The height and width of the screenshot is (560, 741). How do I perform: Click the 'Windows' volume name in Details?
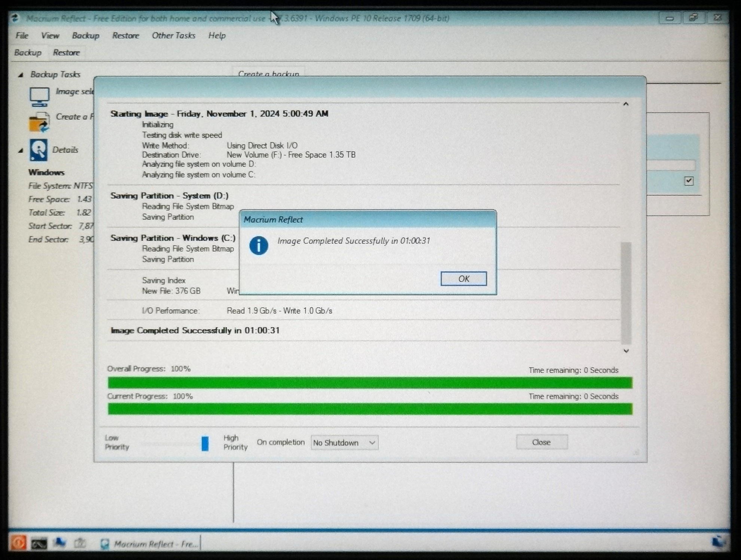coord(46,173)
